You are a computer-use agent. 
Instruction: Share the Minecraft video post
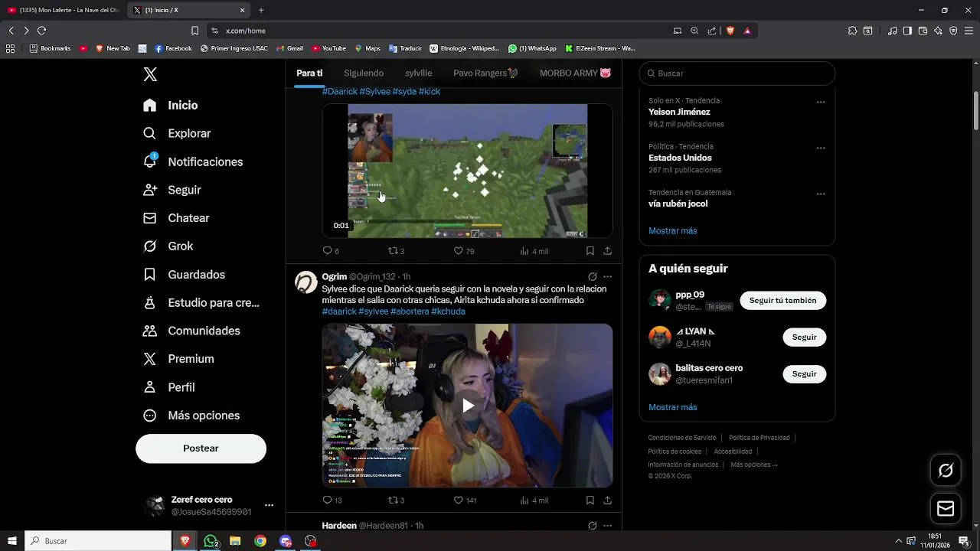[607, 251]
